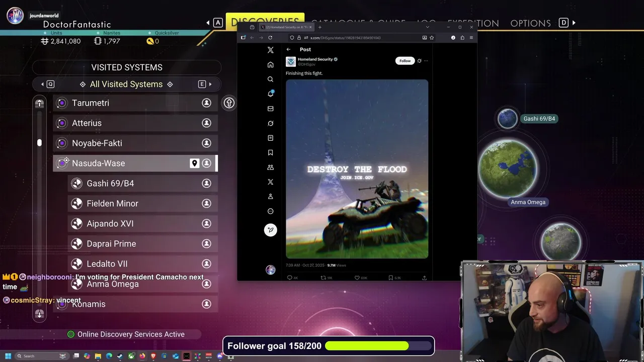Bookmark page with star icon
Viewport: 644px width, 362px height.
(x=432, y=38)
